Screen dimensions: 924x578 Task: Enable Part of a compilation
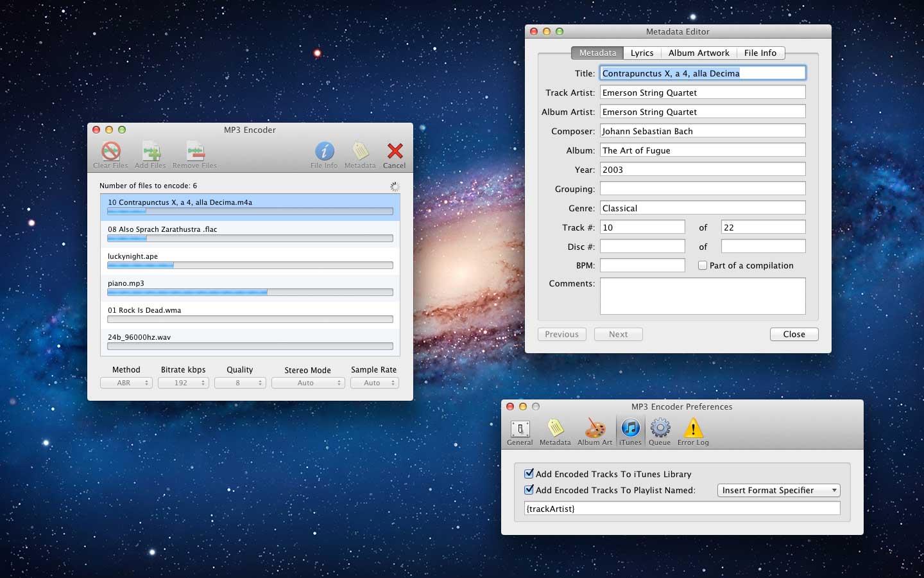tap(702, 265)
